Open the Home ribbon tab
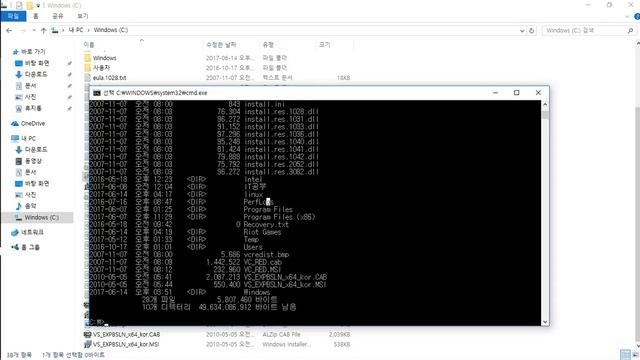Image resolution: width=640 pixels, height=360 pixels. tap(36, 16)
